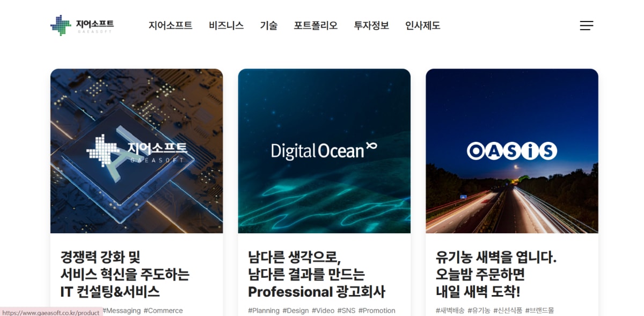This screenshot has height=316, width=644.
Task: Select the 인사제도 menu item
Action: pos(423,25)
